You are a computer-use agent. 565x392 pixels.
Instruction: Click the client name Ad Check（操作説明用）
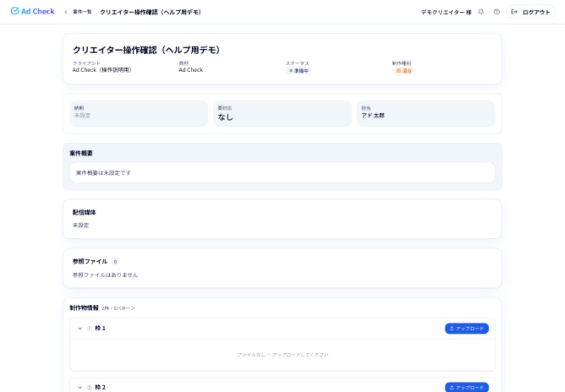[102, 70]
